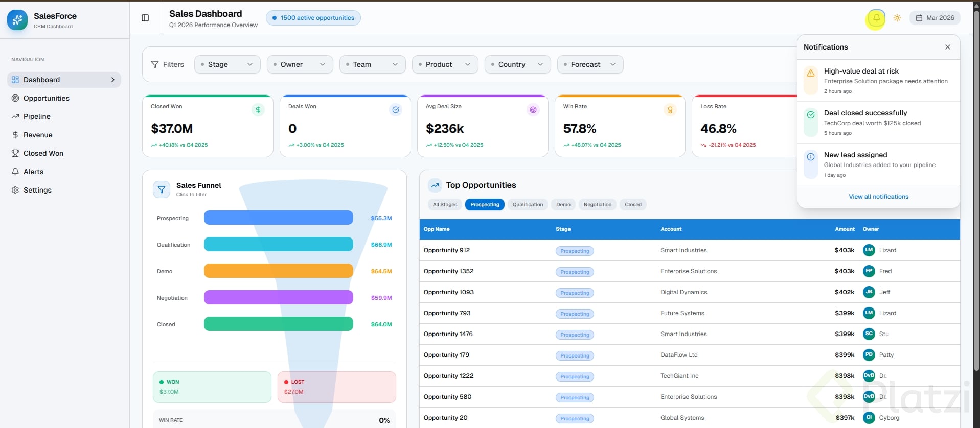Sort by the Account column header
980x428 pixels.
[671, 229]
